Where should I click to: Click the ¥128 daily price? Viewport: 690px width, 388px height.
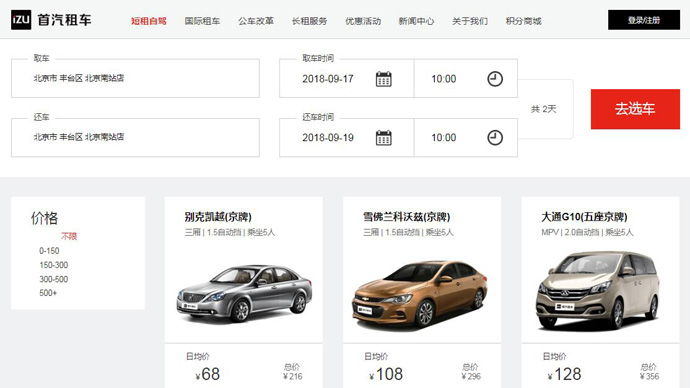point(564,374)
